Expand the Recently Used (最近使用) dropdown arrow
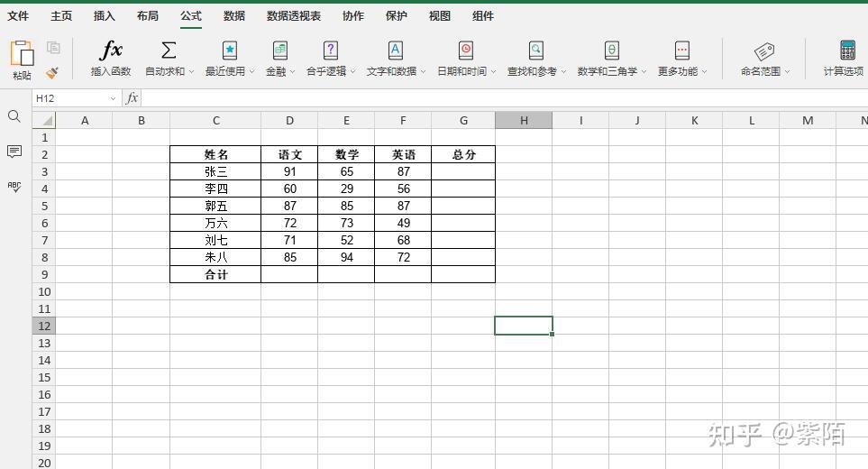Screen dimensions: 868x469 point(251,71)
